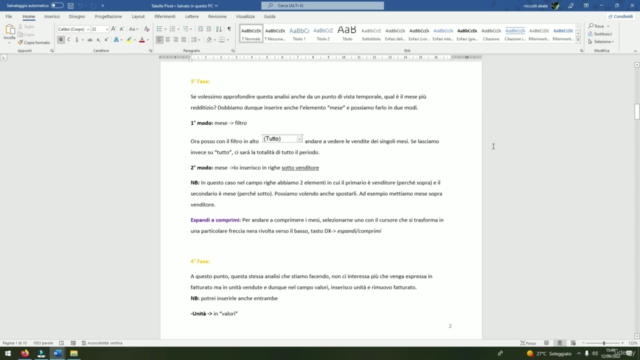Click the save disk icon in the title bar
The width and height of the screenshot is (640, 360).
[71, 6]
